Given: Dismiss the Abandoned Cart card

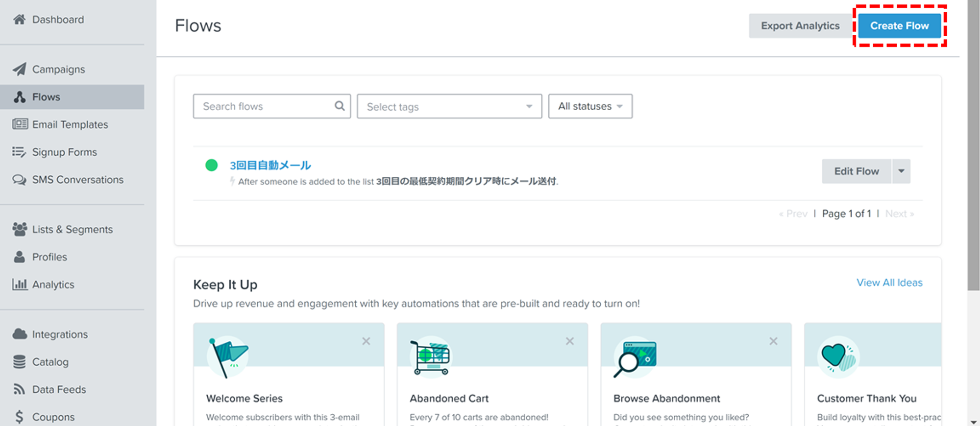Looking at the screenshot, I should tap(569, 341).
